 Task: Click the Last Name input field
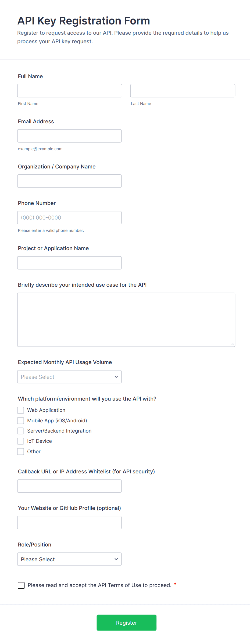(183, 91)
